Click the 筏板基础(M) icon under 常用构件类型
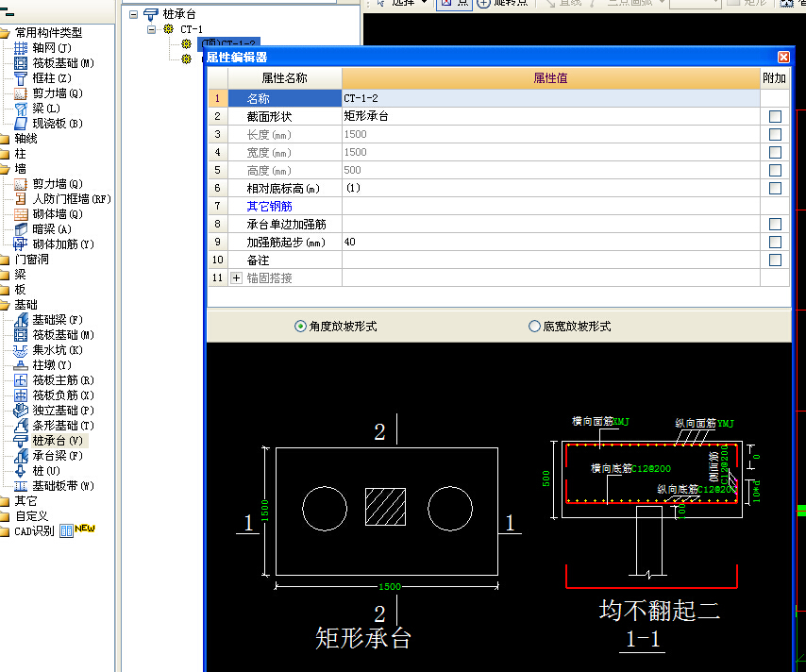Viewport: 806px width, 672px height. 21,63
